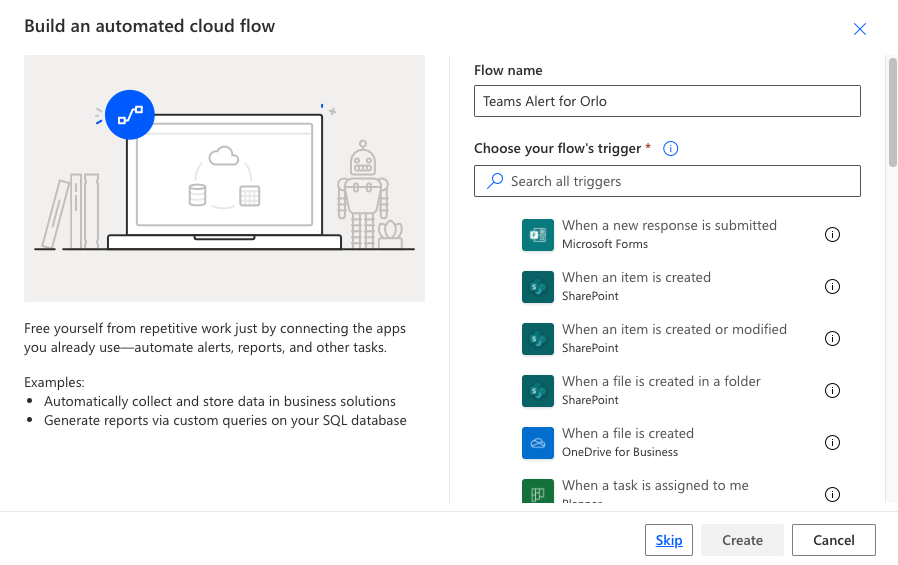Viewport: 898px width, 565px height.
Task: Select 'When a new response is submitted' trigger
Action: [669, 226]
